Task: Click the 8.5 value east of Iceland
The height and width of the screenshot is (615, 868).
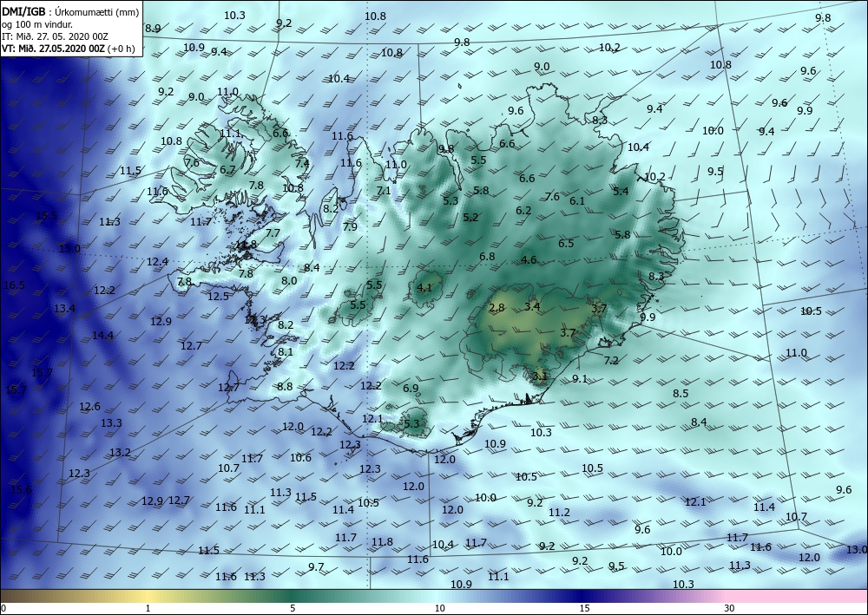Action: coord(681,394)
